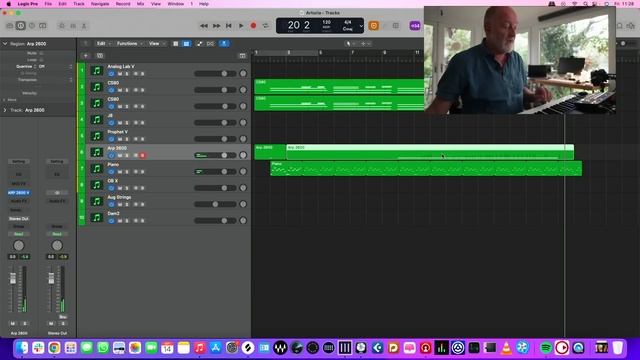Click the Toolbar display button in control bar
The width and height of the screenshot is (640, 360).
(x=42, y=26)
